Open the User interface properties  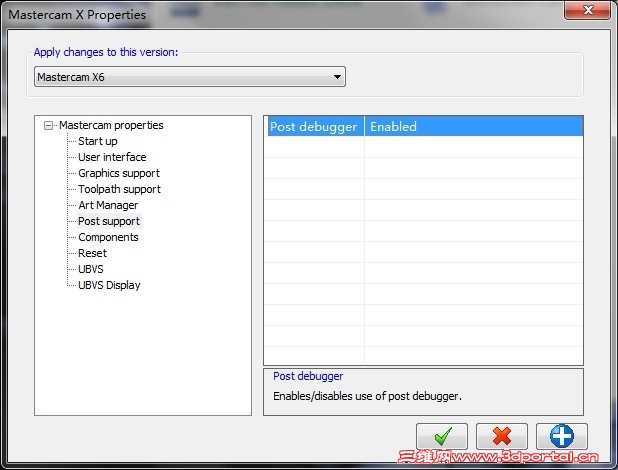(x=112, y=157)
